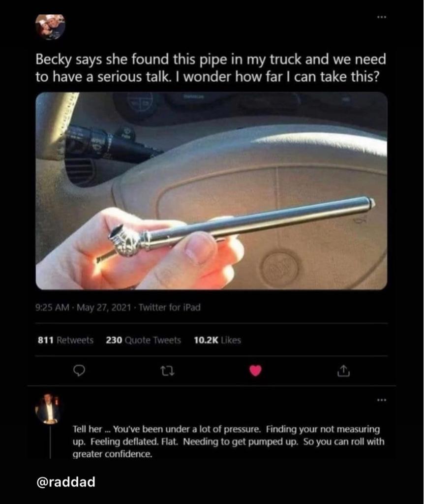The height and width of the screenshot is (504, 424).
Task: Unlike the tweet via pink heart
Action: pos(255,371)
